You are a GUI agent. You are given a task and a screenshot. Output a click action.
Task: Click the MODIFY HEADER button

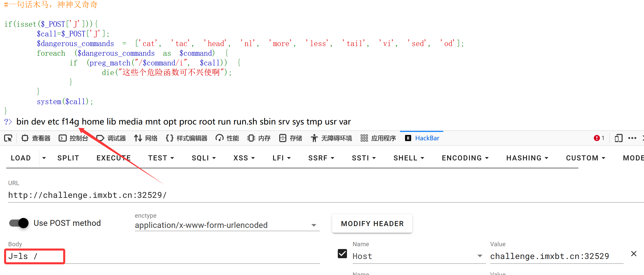pos(372,224)
